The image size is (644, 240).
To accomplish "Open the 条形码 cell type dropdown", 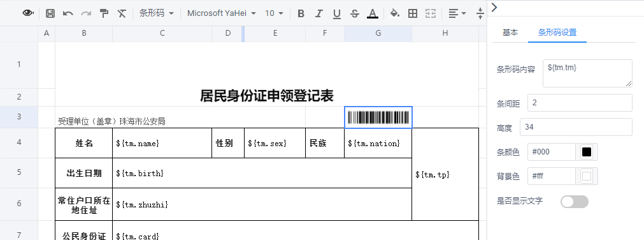I will [x=157, y=13].
